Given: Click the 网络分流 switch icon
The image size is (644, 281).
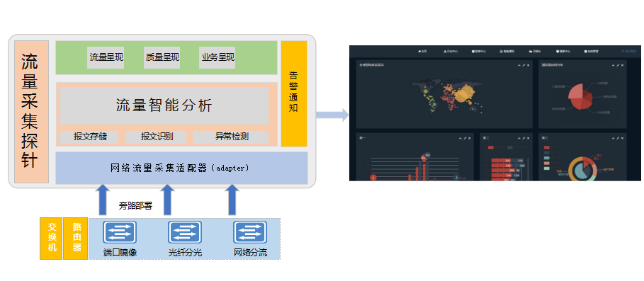Looking at the screenshot, I should click(x=250, y=232).
